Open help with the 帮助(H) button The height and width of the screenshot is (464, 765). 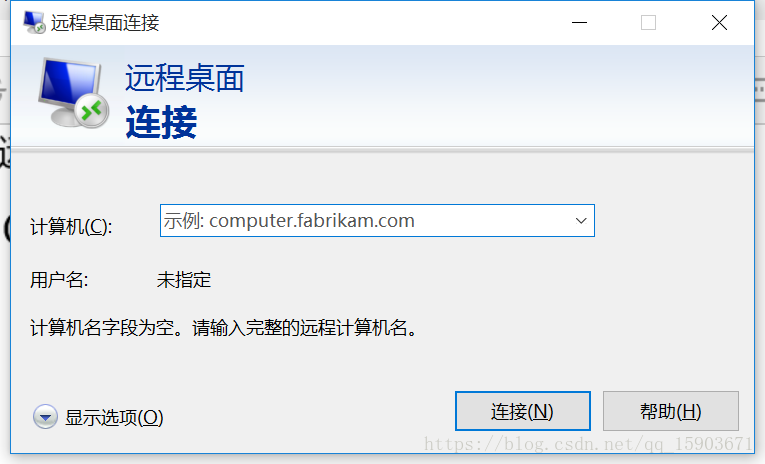pos(671,411)
